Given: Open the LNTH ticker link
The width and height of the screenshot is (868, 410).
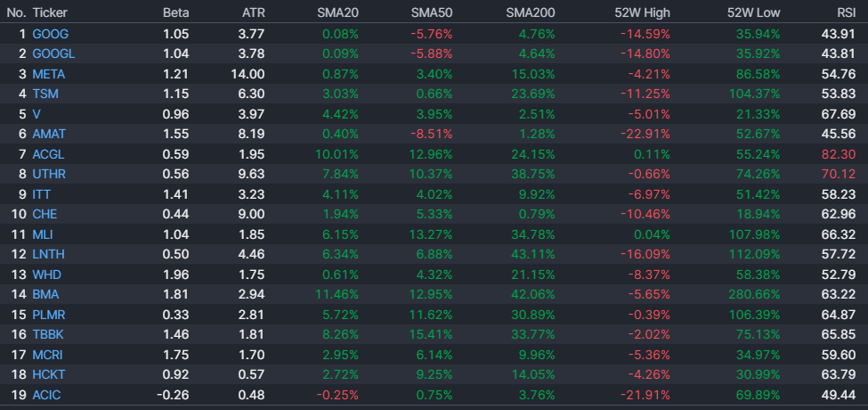Looking at the screenshot, I should click(x=48, y=254).
